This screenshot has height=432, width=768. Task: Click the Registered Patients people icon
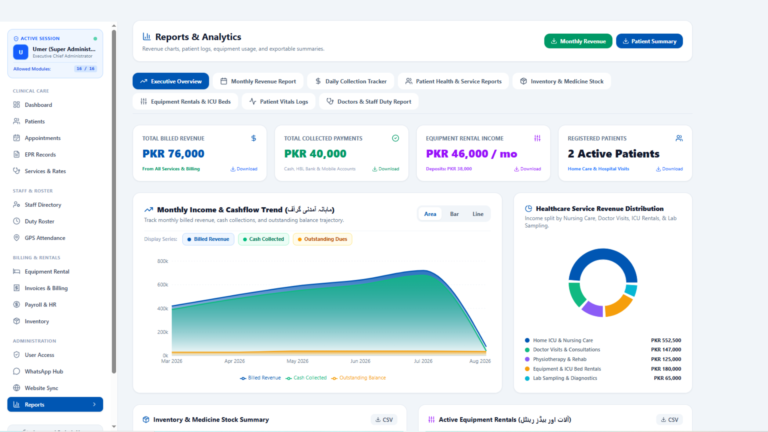pos(679,138)
